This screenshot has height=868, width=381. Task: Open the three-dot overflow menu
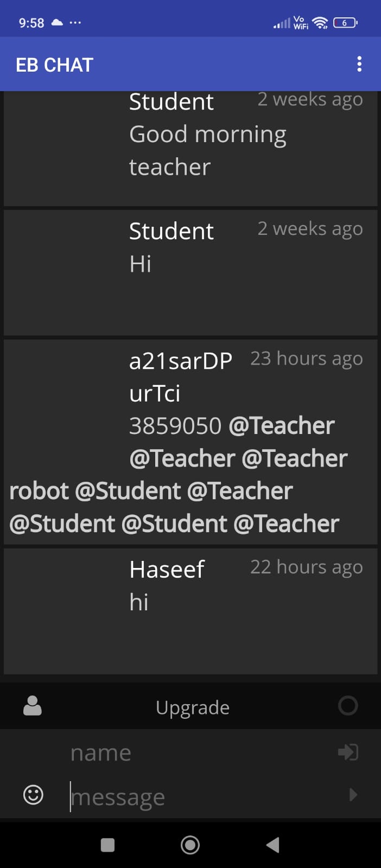coord(359,64)
